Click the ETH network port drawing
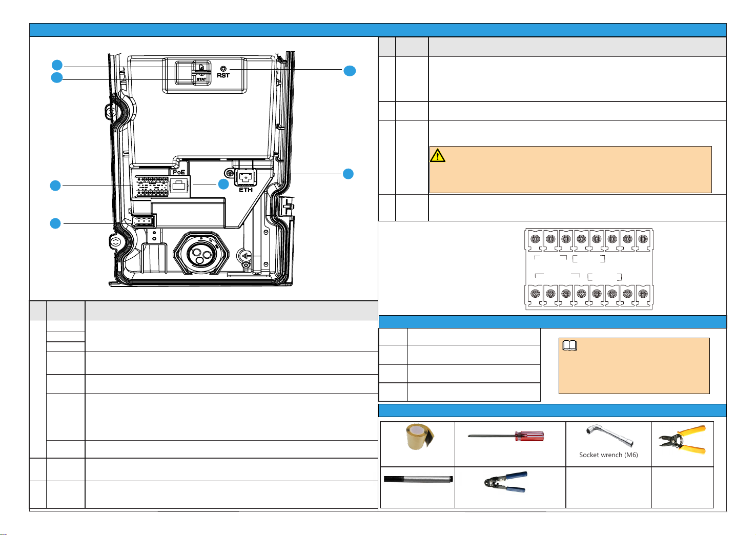 click(244, 178)
